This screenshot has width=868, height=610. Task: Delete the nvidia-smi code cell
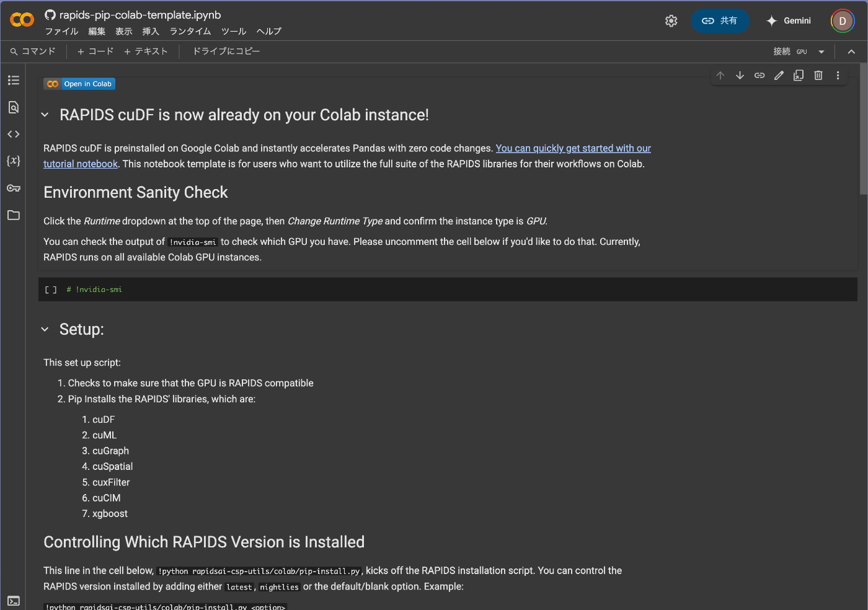tap(818, 75)
